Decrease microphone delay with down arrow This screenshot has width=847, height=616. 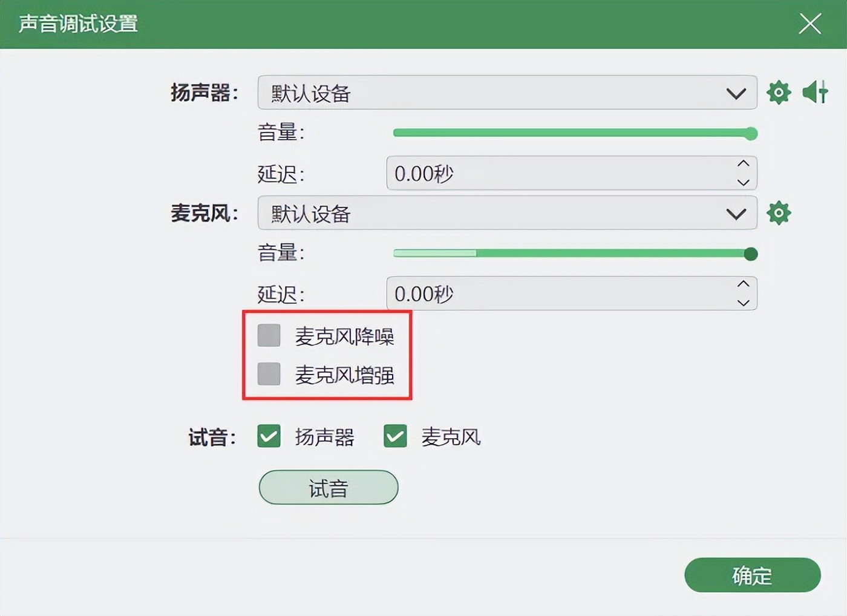(x=744, y=303)
